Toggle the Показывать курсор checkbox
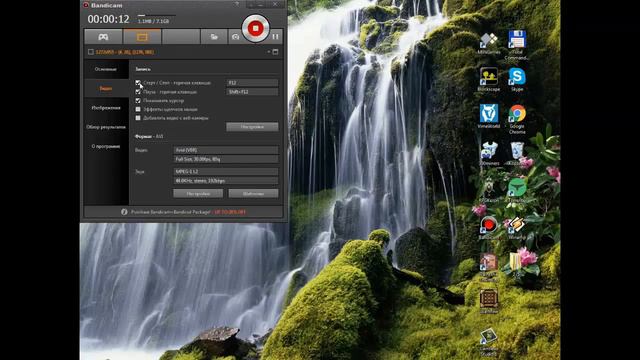Viewport: 640px width, 360px height. click(x=138, y=100)
